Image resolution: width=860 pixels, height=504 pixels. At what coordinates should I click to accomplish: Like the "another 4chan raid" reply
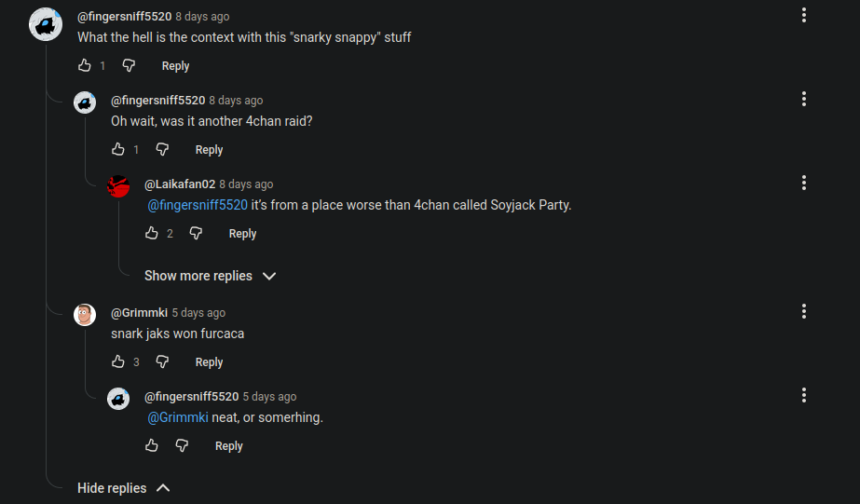[118, 149]
